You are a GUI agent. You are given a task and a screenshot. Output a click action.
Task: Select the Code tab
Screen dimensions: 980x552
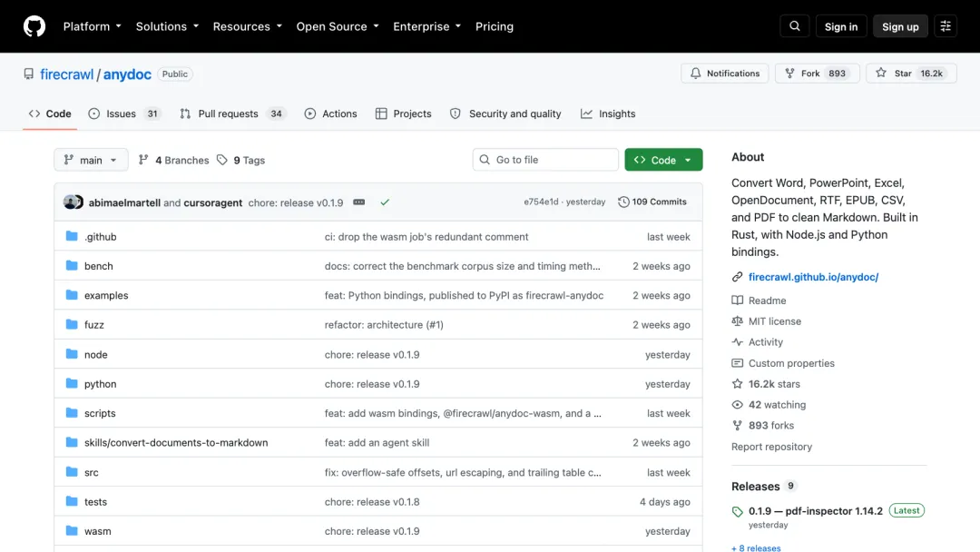point(50,113)
